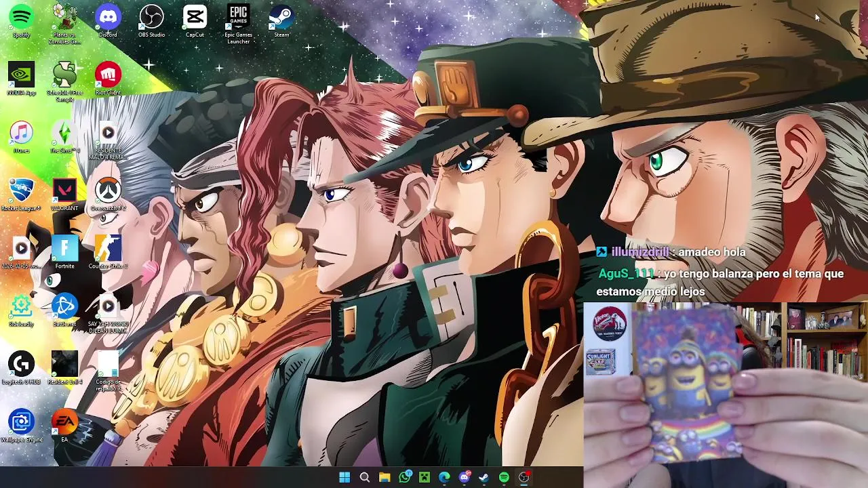The image size is (868, 488).
Task: Open the Discord desktop shortcut
Action: coord(108,22)
